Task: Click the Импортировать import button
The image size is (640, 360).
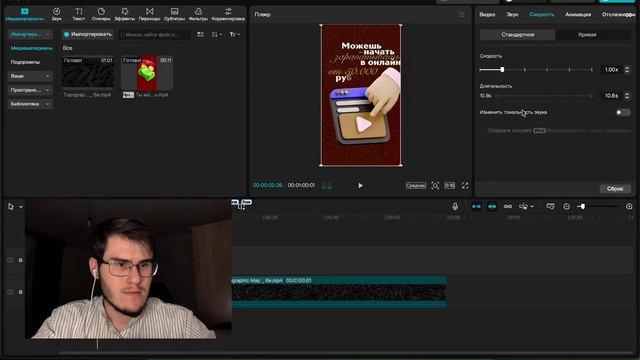Action: click(x=88, y=35)
